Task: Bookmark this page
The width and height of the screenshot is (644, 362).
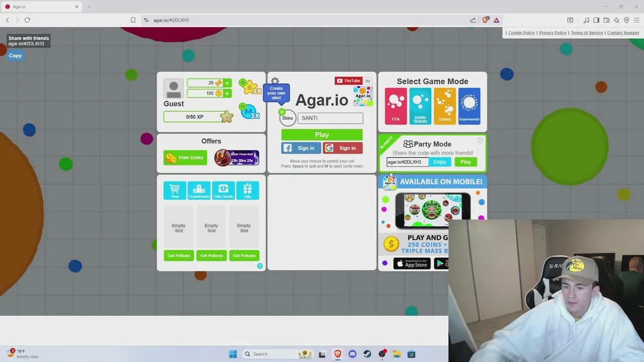Action: 133,20
